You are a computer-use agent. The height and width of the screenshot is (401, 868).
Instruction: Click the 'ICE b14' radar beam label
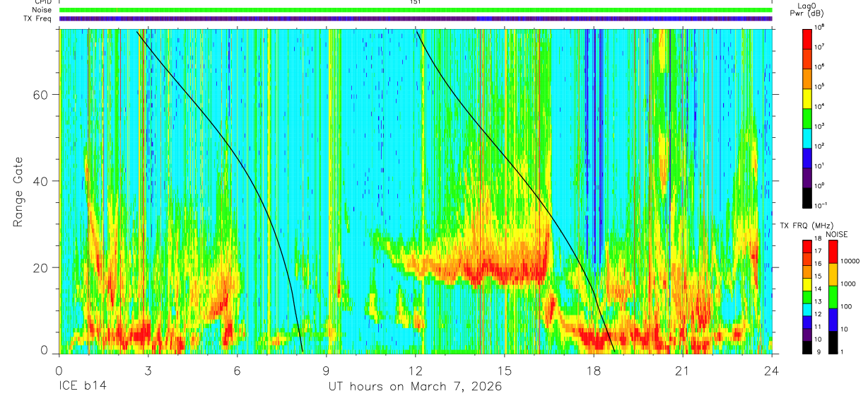point(81,387)
